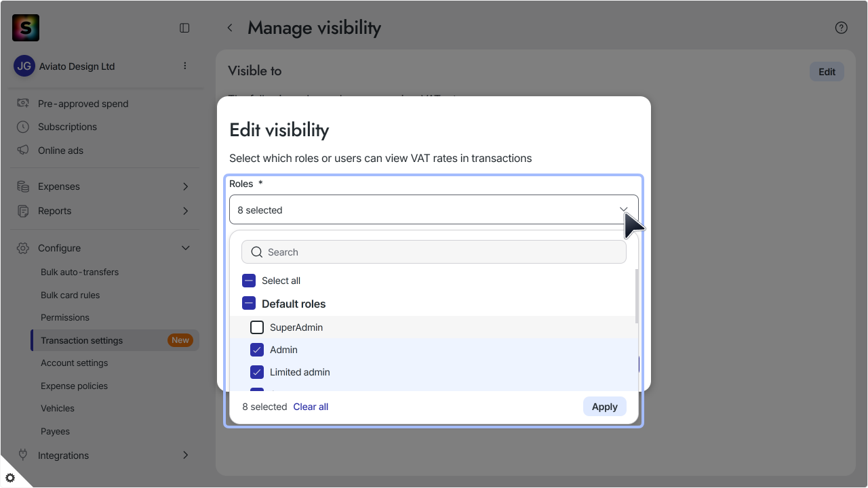The height and width of the screenshot is (488, 868).
Task: Go back using the left arrow
Action: tap(230, 28)
